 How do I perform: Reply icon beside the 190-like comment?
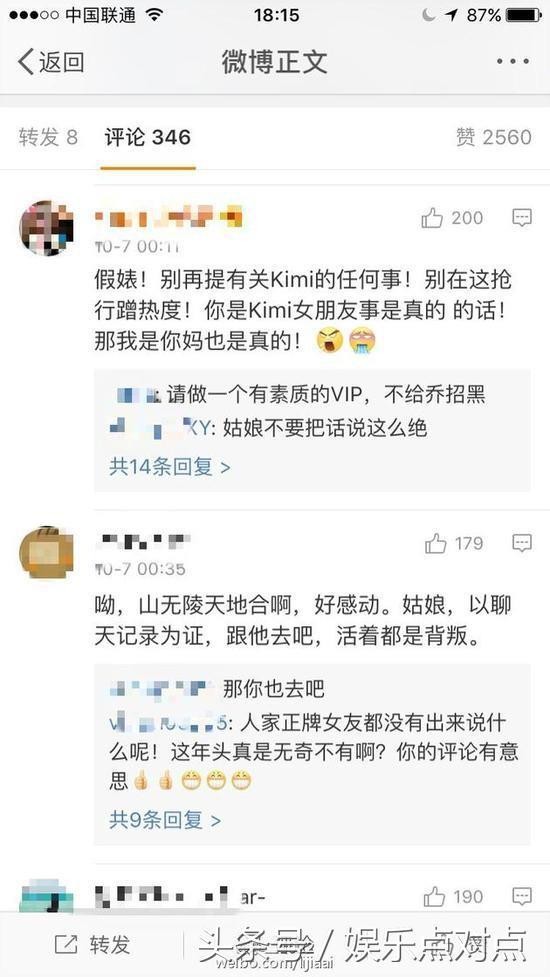(x=521, y=896)
